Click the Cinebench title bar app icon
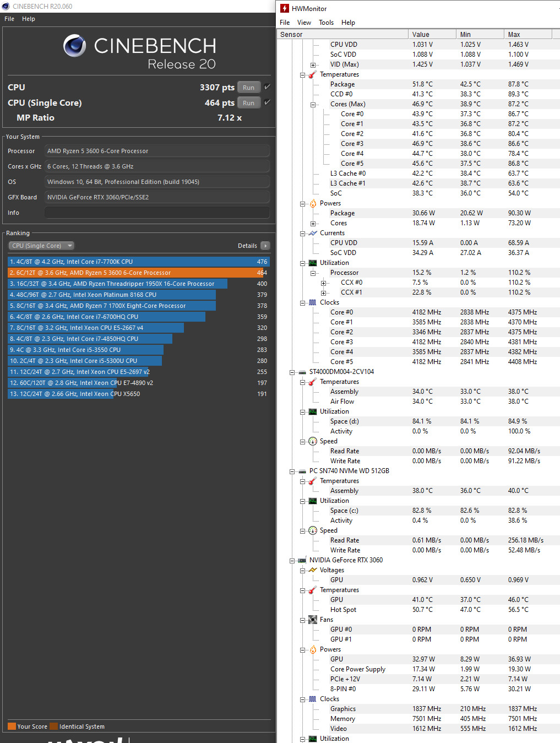The image size is (560, 743). (x=6, y=6)
